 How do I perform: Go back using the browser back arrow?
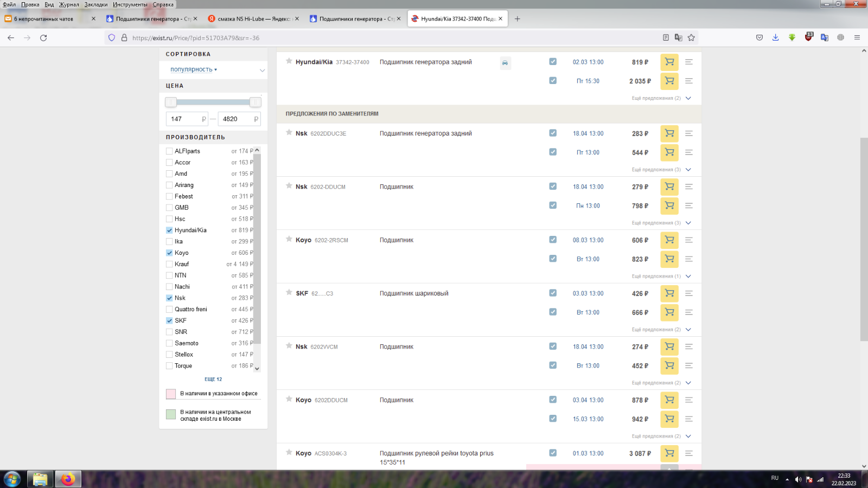[11, 37]
